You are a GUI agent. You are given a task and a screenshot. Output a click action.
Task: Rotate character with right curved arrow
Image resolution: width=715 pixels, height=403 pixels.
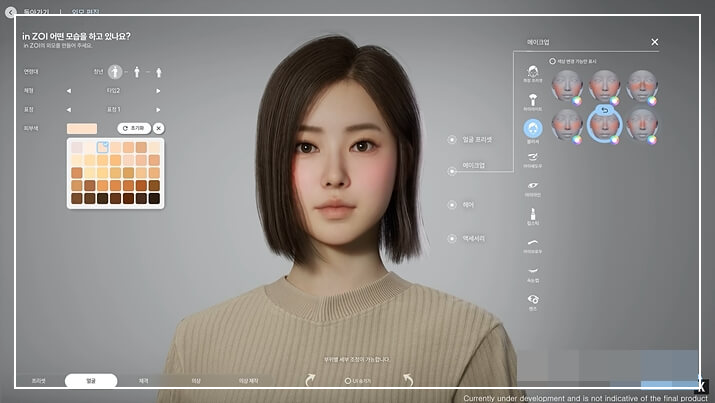408,380
